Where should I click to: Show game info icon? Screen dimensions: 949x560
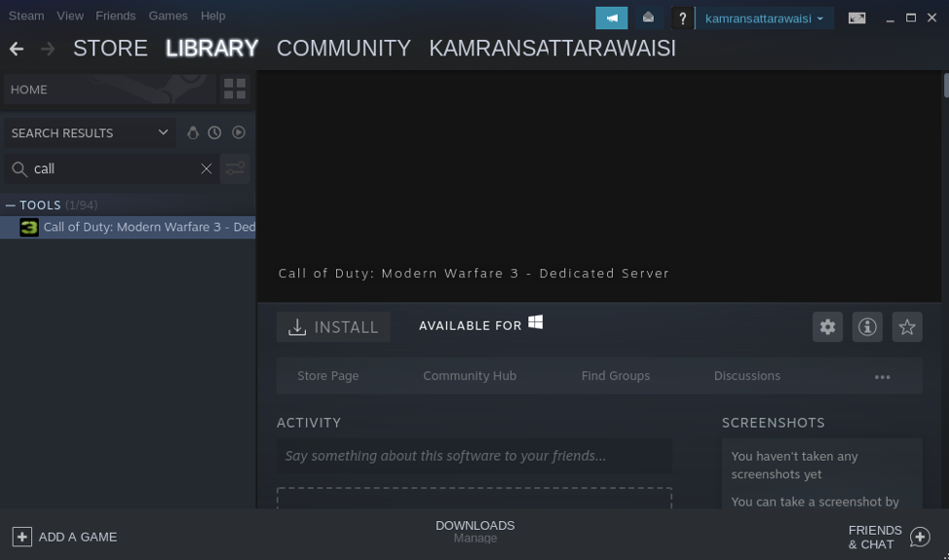(867, 327)
